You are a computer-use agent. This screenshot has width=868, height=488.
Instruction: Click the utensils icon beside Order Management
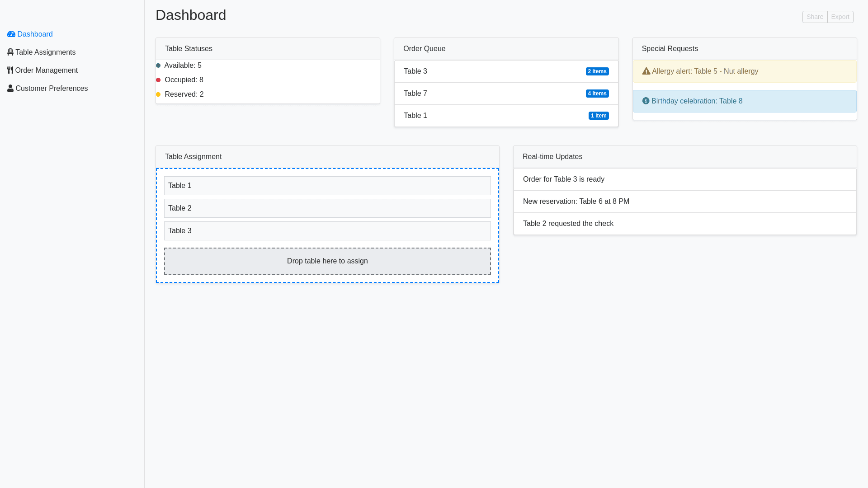point(10,70)
